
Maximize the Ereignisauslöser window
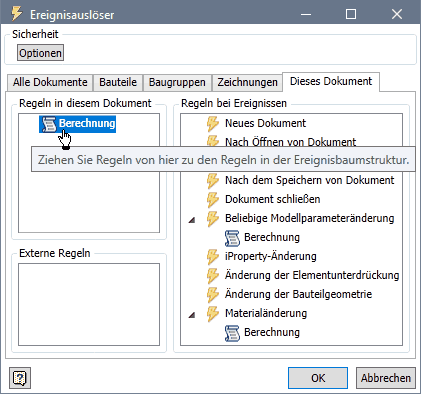351,14
